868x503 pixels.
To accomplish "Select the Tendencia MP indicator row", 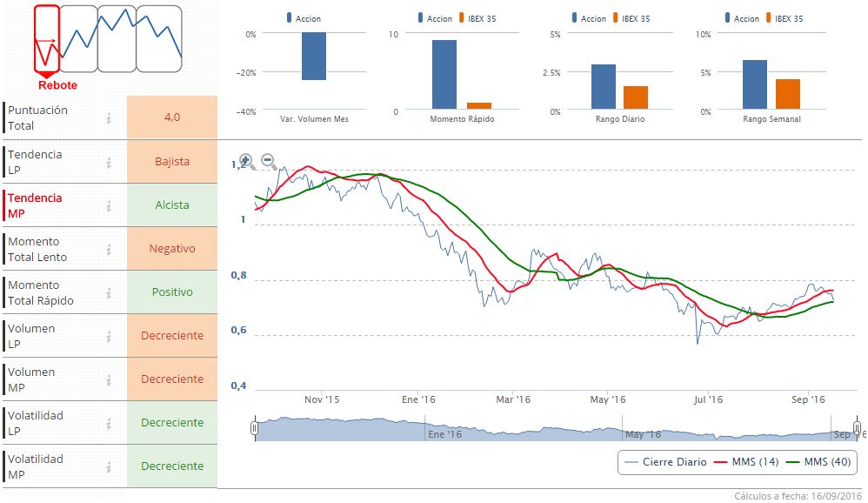I will [x=52, y=205].
